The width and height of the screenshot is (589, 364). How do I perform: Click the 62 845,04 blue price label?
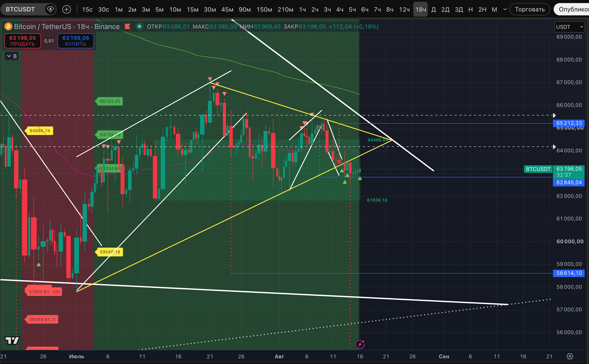[x=569, y=182]
